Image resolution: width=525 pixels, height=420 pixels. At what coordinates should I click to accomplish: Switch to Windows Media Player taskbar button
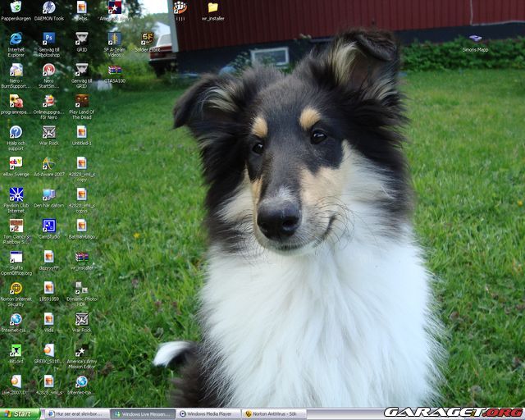[208, 414]
